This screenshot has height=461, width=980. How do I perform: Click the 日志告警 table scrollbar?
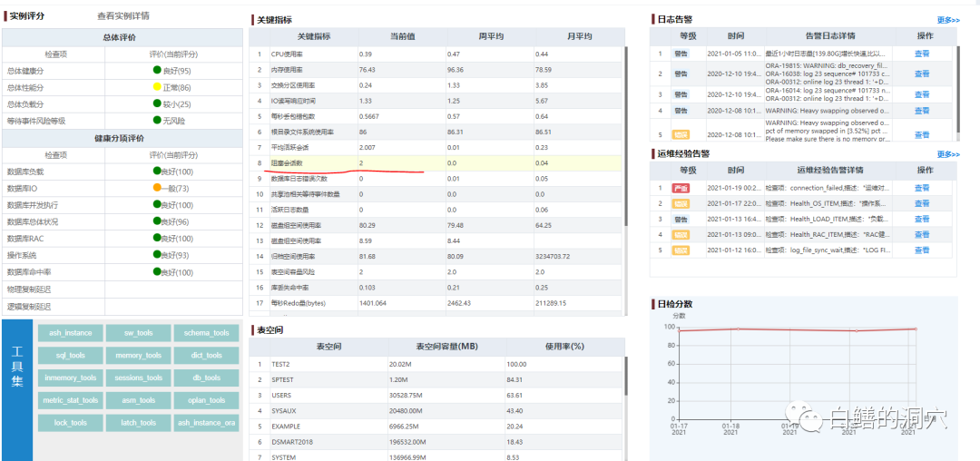959,91
